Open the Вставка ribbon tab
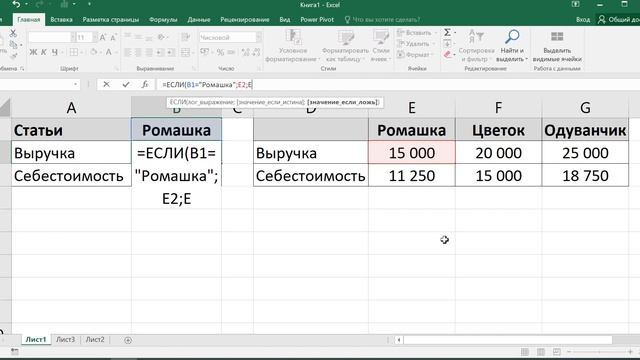This screenshot has width=640, height=360. point(61,20)
